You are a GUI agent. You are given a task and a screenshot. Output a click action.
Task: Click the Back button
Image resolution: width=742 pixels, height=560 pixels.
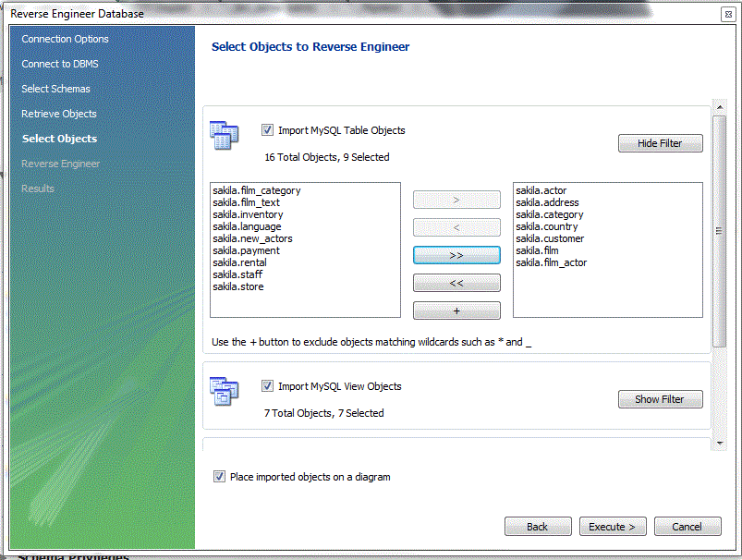click(538, 526)
